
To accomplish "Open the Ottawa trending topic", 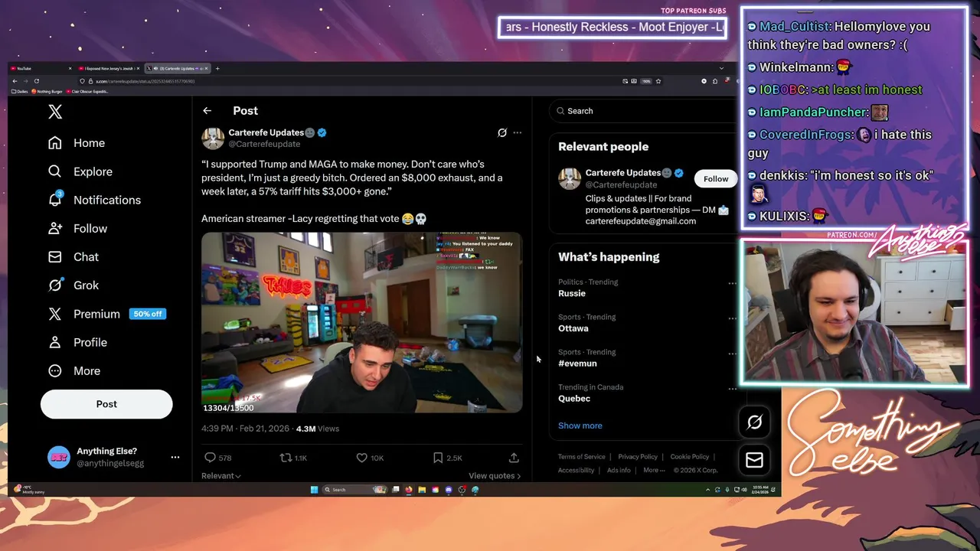I will tap(573, 328).
